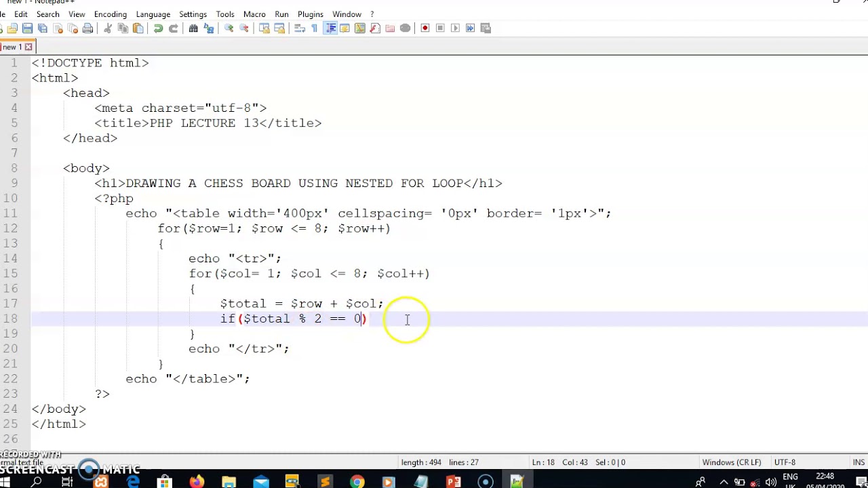
Task: Redo the edit with the toolbar icon
Action: click(173, 28)
